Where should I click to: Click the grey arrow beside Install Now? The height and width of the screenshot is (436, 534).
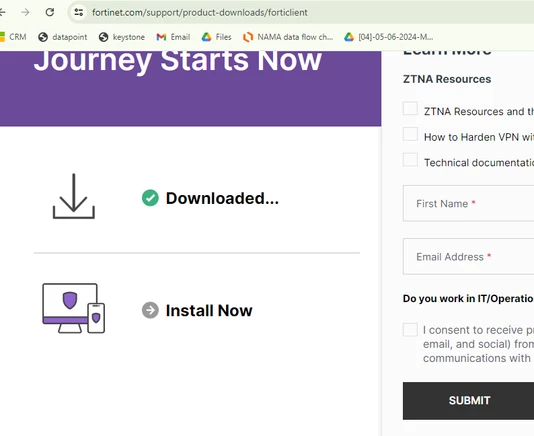pos(150,310)
